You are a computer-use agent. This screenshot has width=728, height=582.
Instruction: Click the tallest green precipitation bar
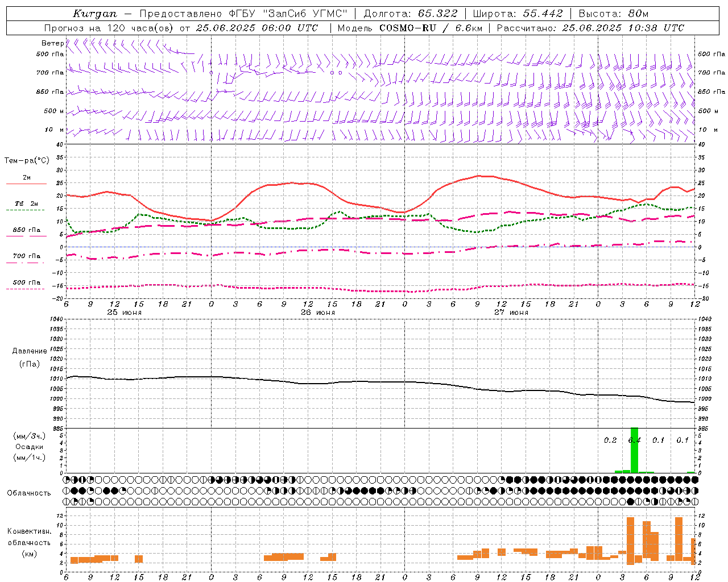634,450
